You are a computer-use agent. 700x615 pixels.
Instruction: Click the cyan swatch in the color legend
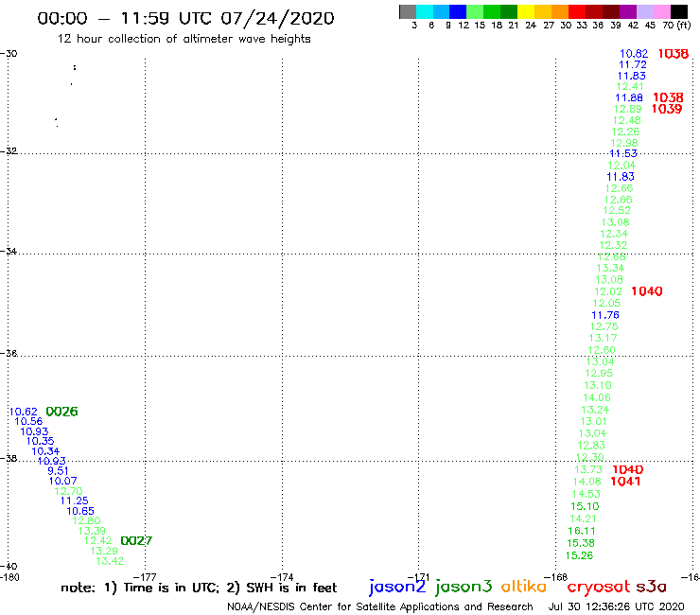(x=424, y=11)
